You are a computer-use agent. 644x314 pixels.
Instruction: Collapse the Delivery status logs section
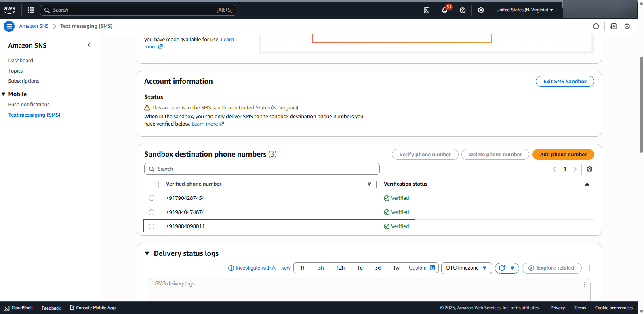(147, 253)
